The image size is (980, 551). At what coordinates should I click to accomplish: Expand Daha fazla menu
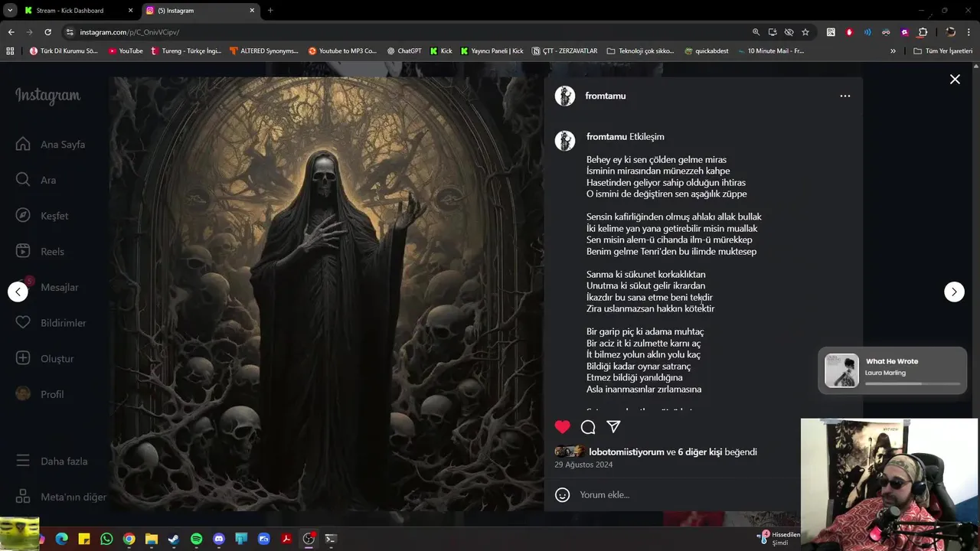pos(52,461)
